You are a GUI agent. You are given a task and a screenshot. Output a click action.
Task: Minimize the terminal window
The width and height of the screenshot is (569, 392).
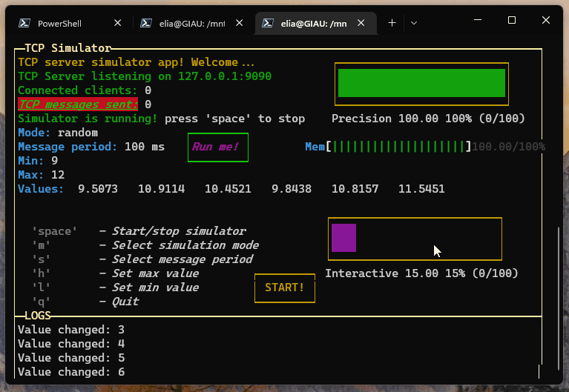[477, 20]
